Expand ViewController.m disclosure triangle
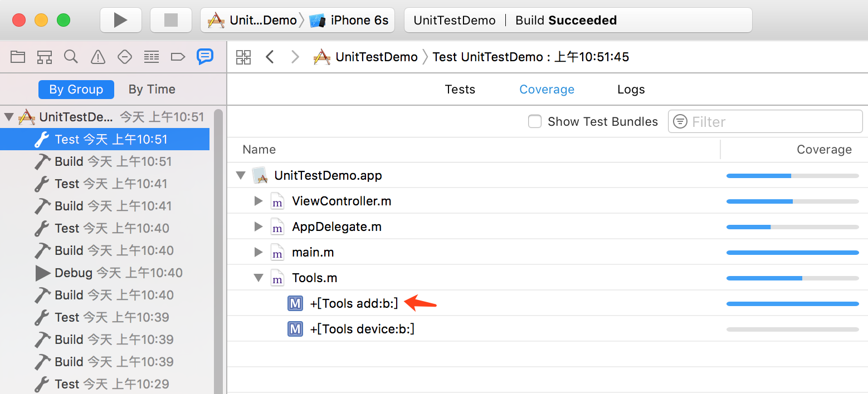The height and width of the screenshot is (394, 868). (x=258, y=201)
